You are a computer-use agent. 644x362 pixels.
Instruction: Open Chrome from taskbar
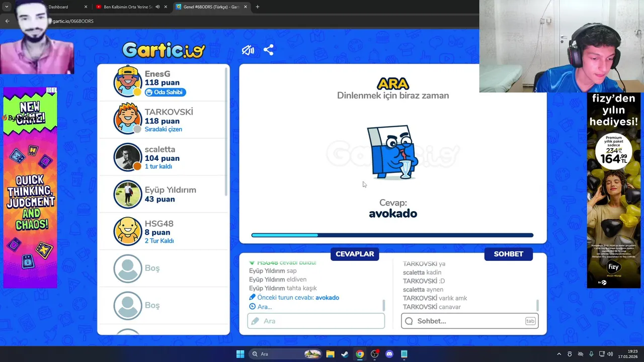point(360,354)
